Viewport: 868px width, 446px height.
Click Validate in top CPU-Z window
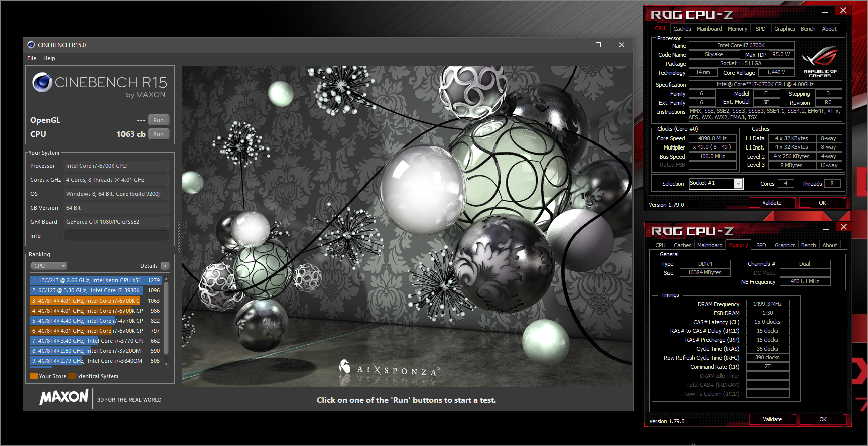[x=772, y=203]
